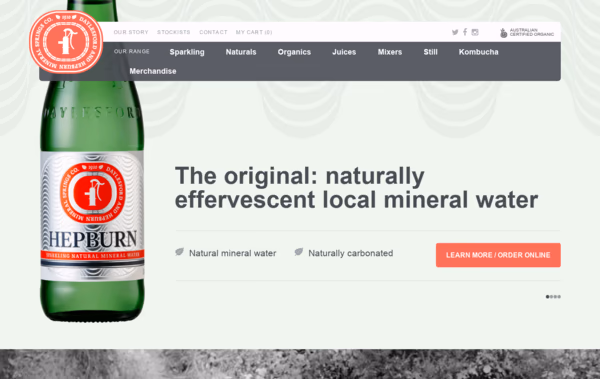Open the Stockists link
This screenshot has height=379, width=600.
pyautogui.click(x=174, y=32)
